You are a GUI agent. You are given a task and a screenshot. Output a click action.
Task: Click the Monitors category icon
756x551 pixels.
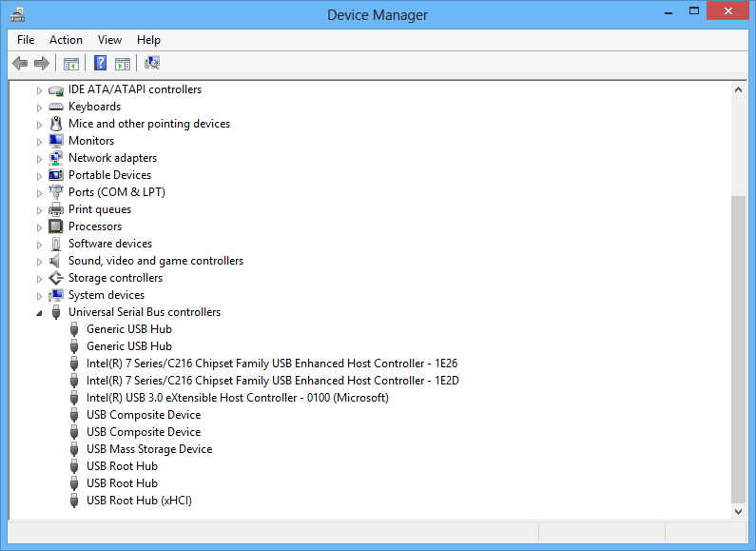[x=56, y=141]
